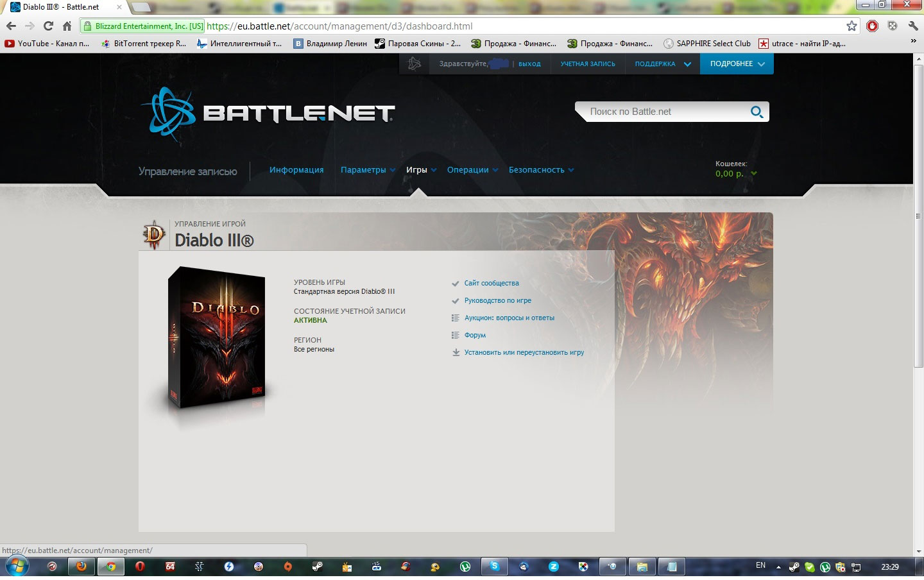Click the Blizzard icon in the top bar
924x580 pixels.
coord(415,64)
